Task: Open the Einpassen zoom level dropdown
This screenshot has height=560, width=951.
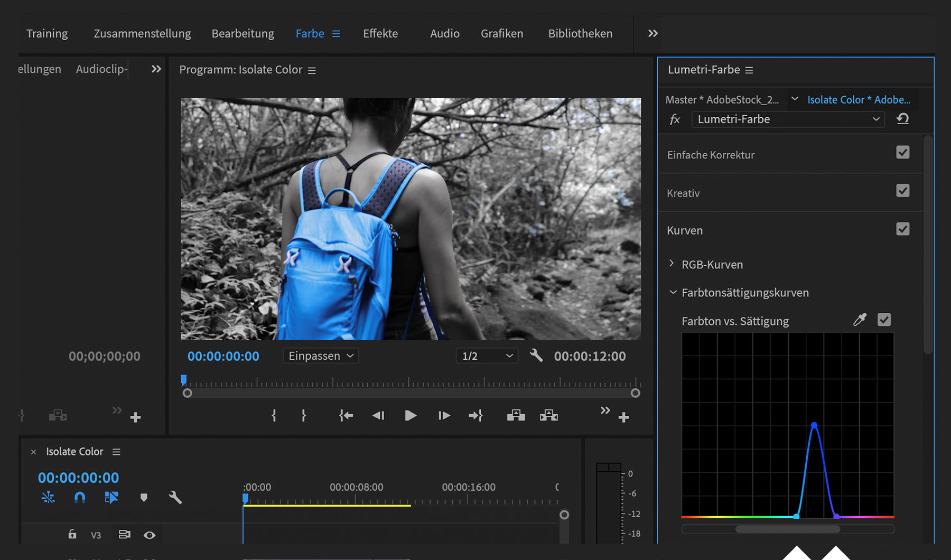Action: click(x=321, y=356)
